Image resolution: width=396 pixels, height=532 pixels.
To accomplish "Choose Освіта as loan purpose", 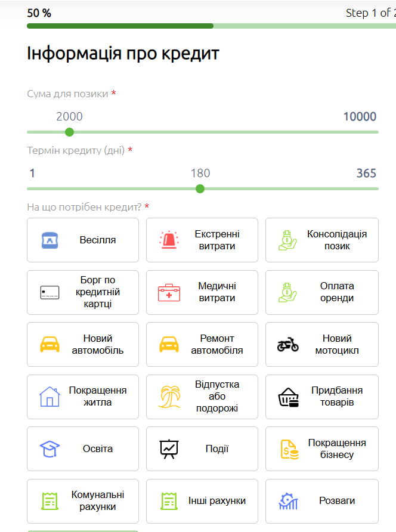I will [83, 449].
